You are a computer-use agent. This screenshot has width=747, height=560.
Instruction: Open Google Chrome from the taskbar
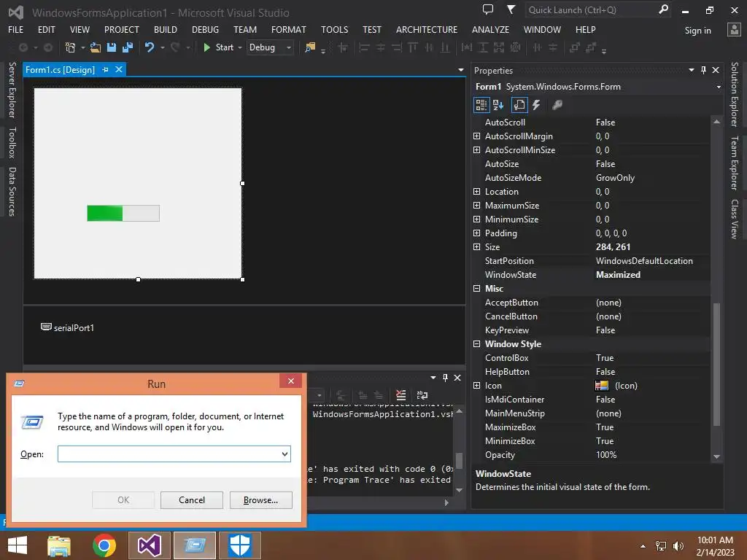point(104,545)
